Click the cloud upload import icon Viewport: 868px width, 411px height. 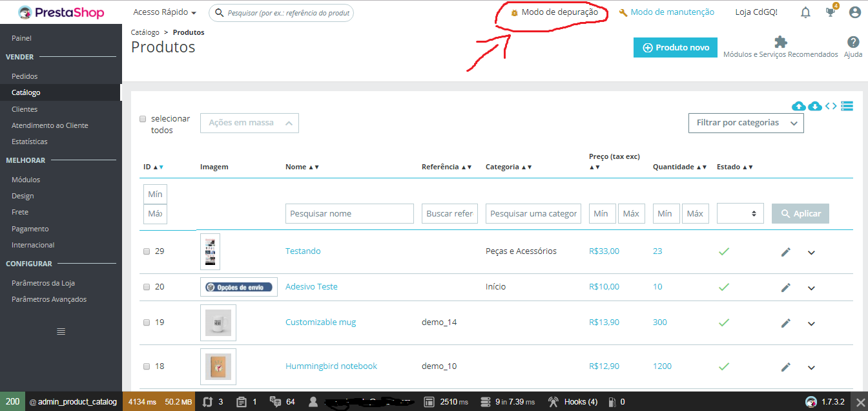pos(799,106)
